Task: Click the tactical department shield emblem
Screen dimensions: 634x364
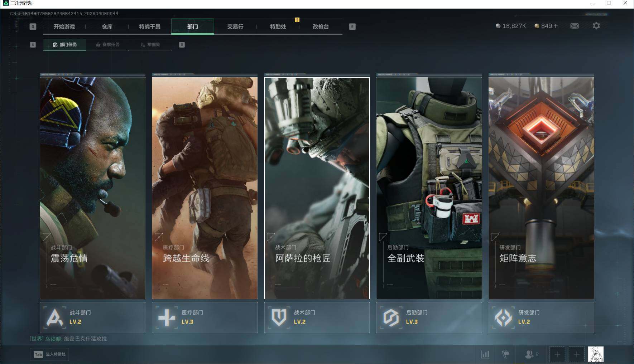Action: [279, 317]
